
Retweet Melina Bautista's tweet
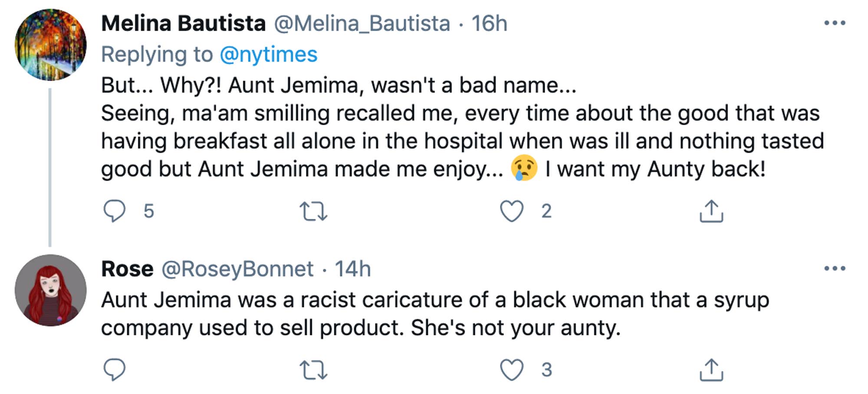[x=313, y=211]
